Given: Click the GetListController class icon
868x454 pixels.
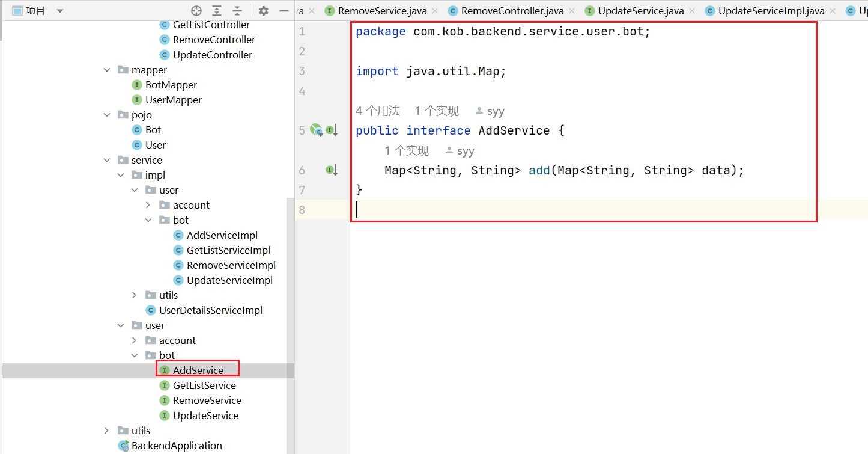Looking at the screenshot, I should point(165,25).
